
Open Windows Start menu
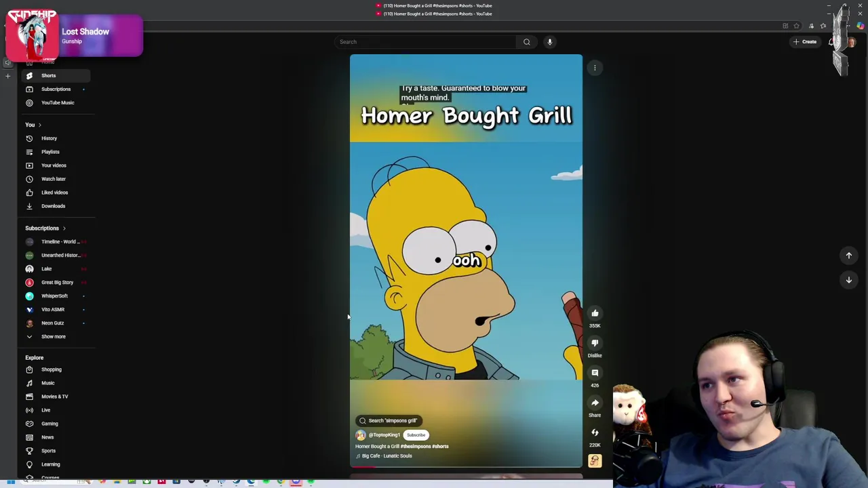pos(11,482)
